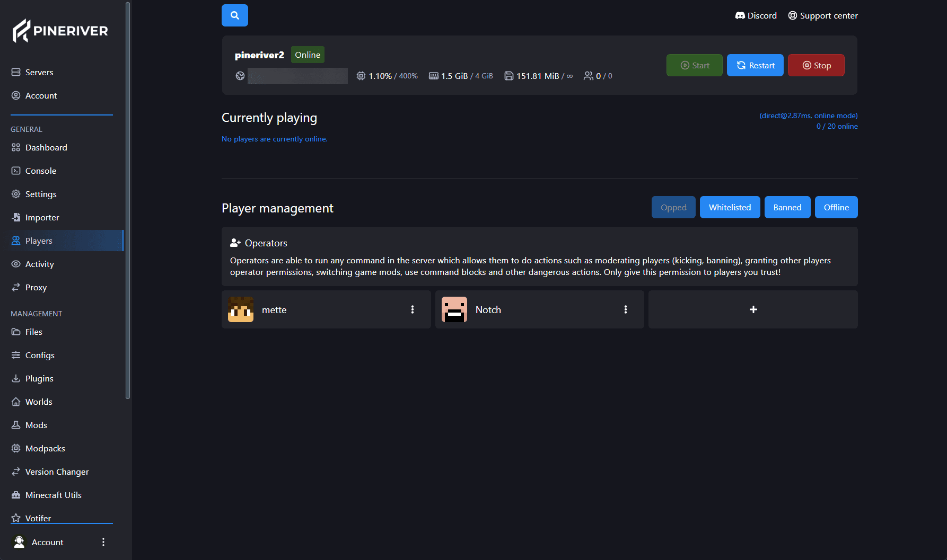947x560 pixels.
Task: Open the Configs page
Action: pos(62,355)
